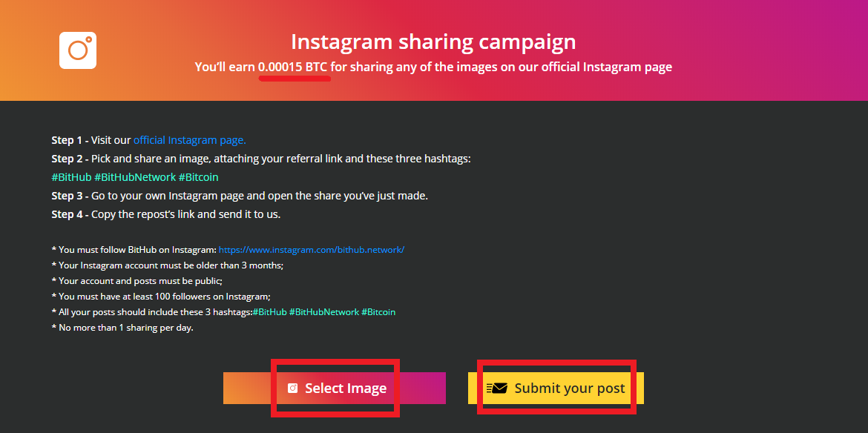This screenshot has height=433, width=868.
Task: Select #Bitcoin hashtag in the rules list
Action: (x=378, y=312)
